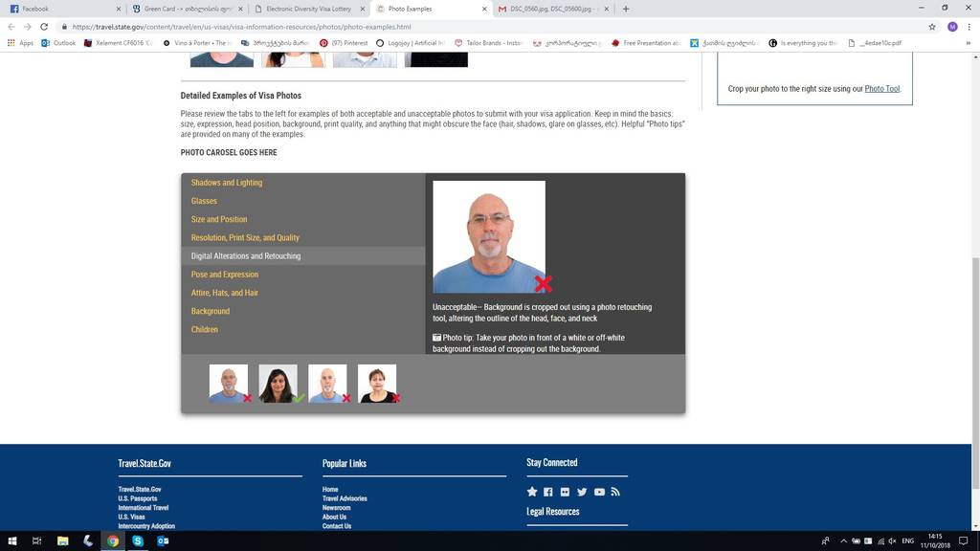Open the Logojoy bookmark
Screen dimensions: 980x551
(410, 43)
